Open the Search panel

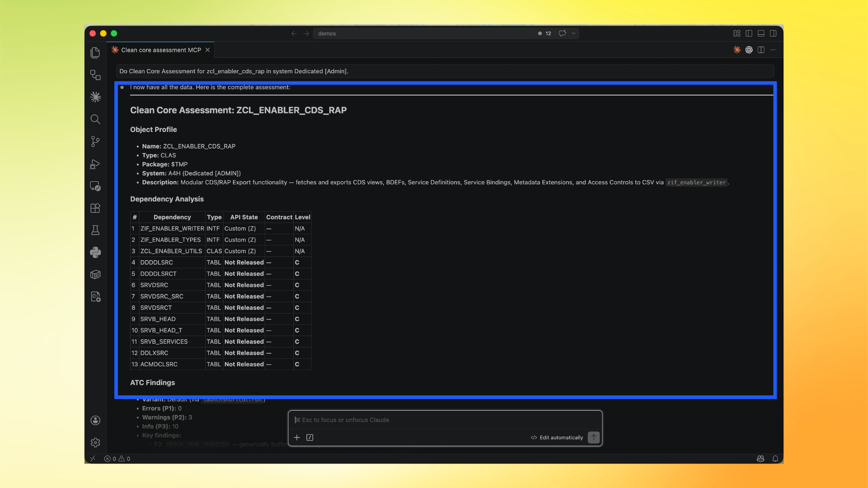pos(95,119)
